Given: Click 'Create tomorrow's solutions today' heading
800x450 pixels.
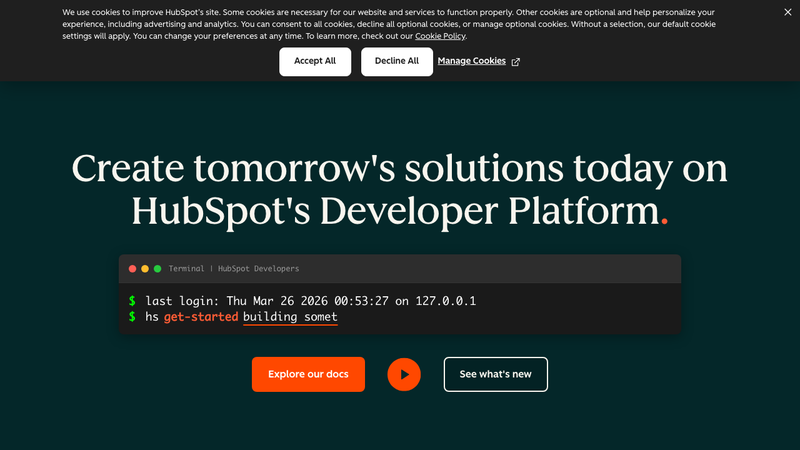Looking at the screenshot, I should 399,168.
